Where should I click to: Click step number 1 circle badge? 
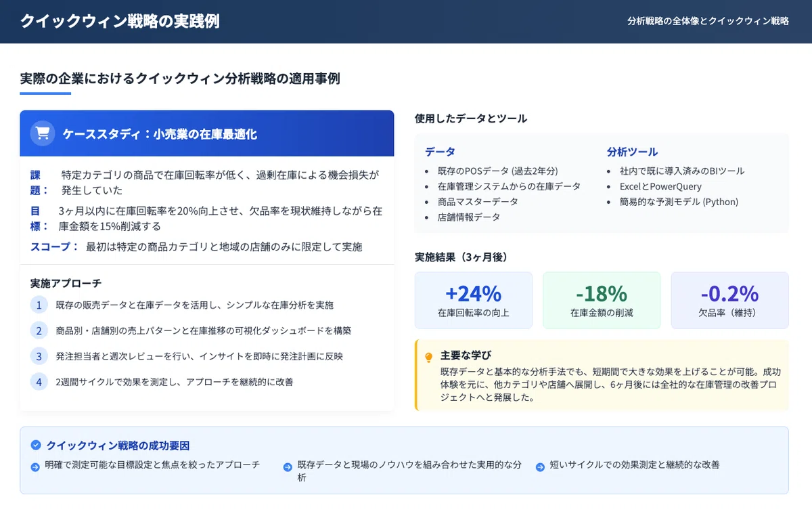point(39,305)
